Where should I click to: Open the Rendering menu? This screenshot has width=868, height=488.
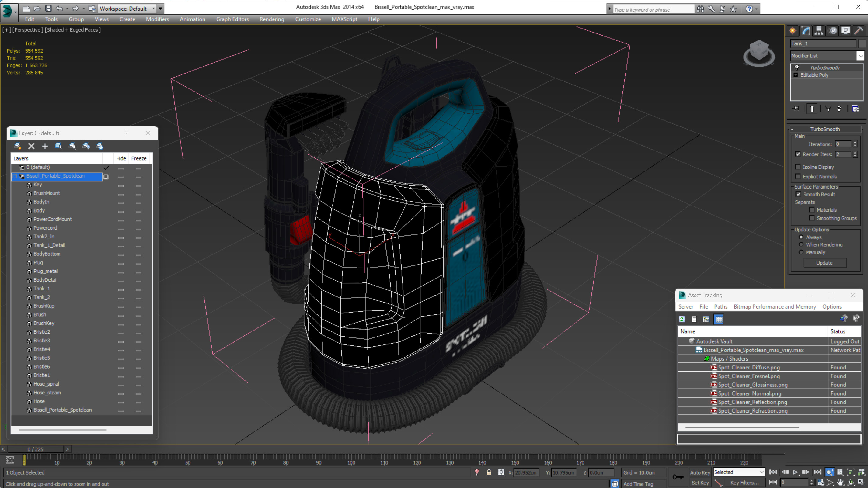click(x=272, y=19)
